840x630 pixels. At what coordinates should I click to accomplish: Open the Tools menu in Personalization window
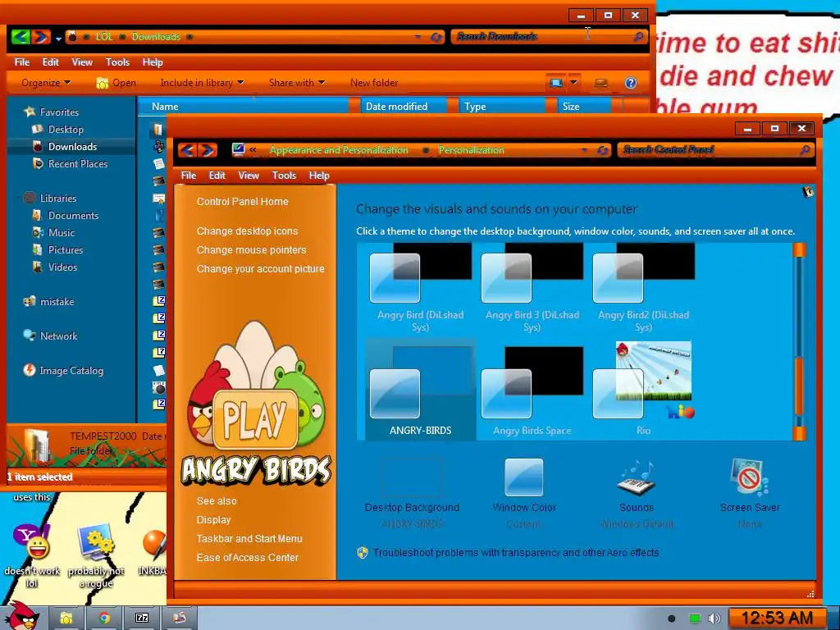tap(284, 176)
